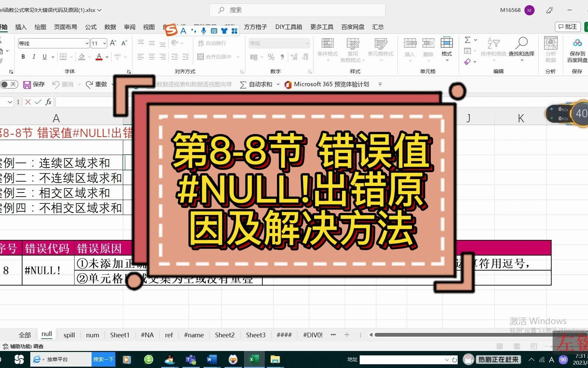This screenshot has height=368, width=588.
Task: Expand the AutoSum (自动求和) quick access arrow
Action: click(278, 84)
